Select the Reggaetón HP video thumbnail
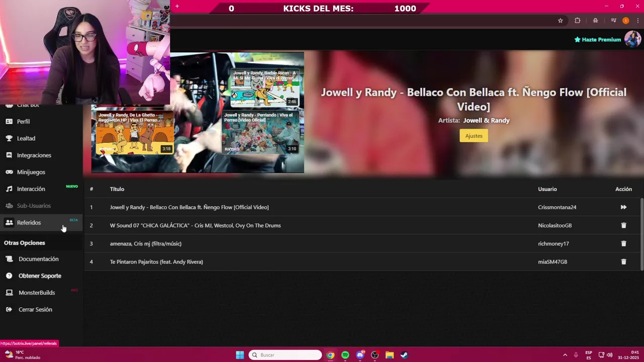This screenshot has width=644, height=362. [134, 132]
